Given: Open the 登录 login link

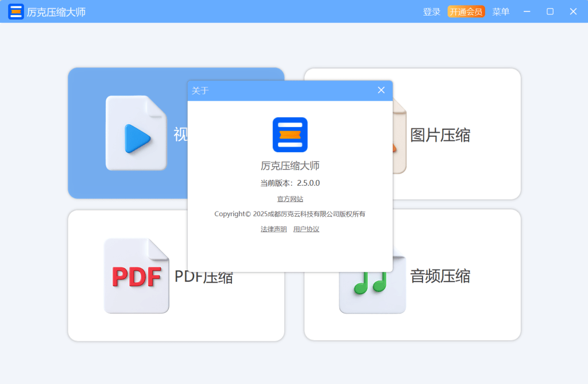Looking at the screenshot, I should (431, 12).
